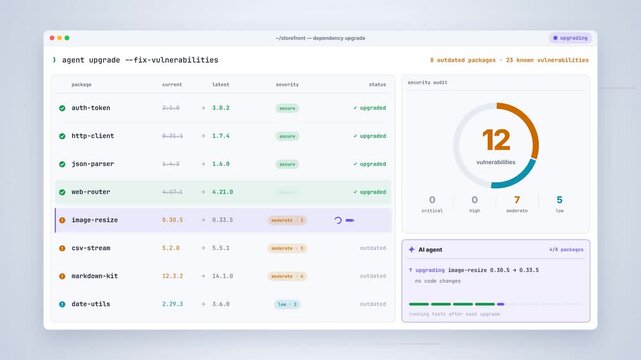Image resolution: width=641 pixels, height=360 pixels.
Task: Click the green check icon beside web-router
Action: click(x=62, y=192)
